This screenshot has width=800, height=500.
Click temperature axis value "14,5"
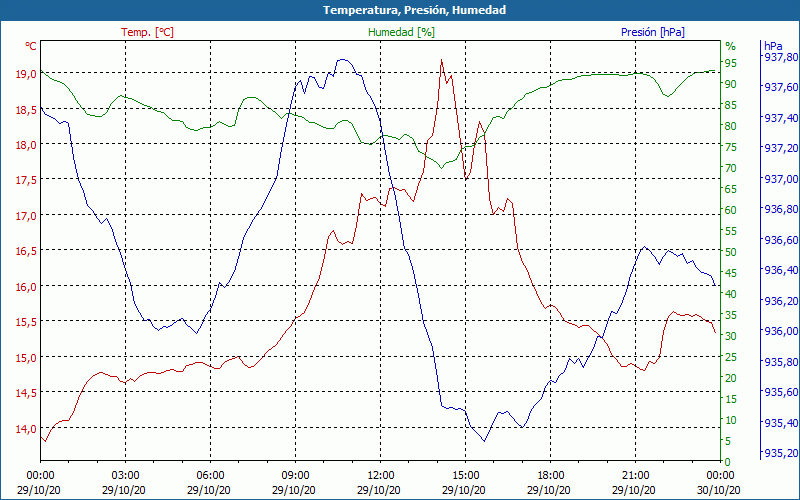[x=26, y=393]
